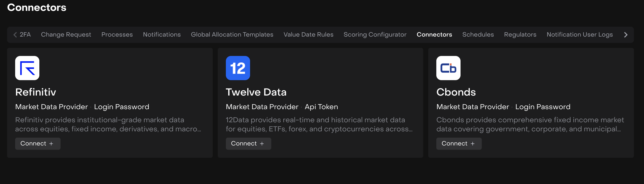Screen dimensions: 644x184
Task: Open the Regulators tab
Action: point(520,35)
